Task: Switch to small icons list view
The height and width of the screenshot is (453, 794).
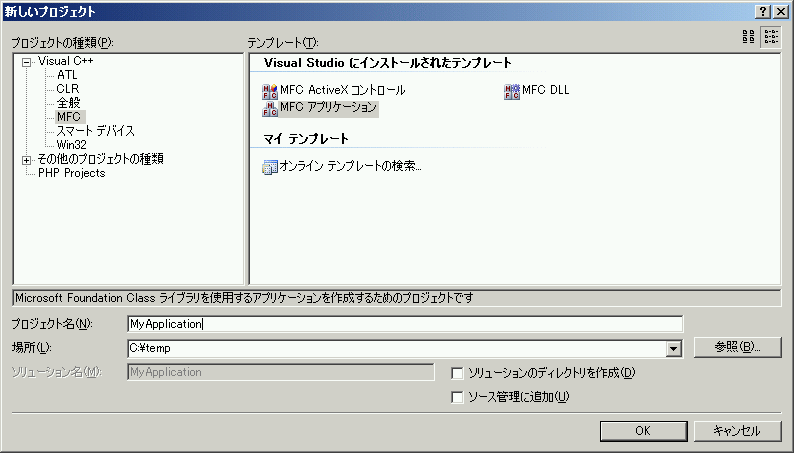Action: tap(771, 36)
